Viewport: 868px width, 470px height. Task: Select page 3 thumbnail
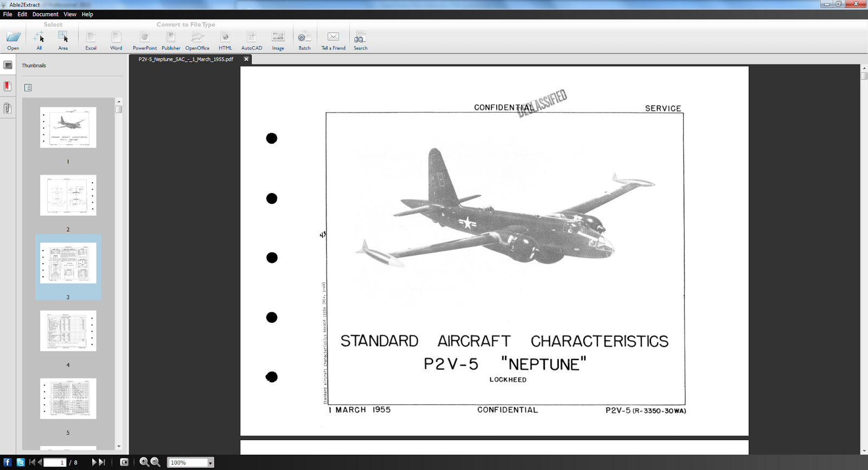(x=68, y=263)
